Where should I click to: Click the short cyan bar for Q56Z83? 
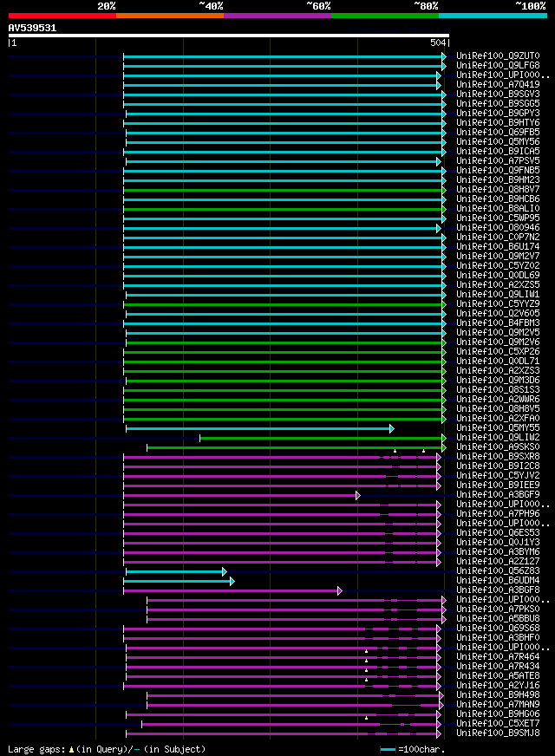pyautogui.click(x=176, y=572)
